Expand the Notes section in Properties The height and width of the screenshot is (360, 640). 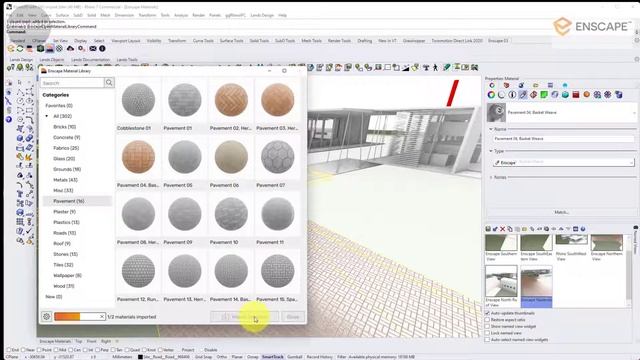tap(491, 177)
